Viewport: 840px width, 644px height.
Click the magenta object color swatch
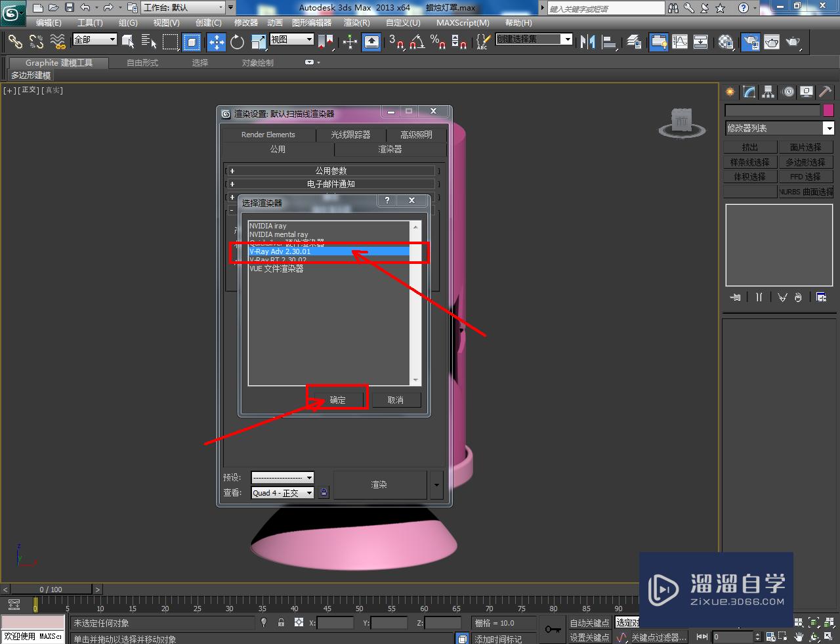(x=829, y=110)
